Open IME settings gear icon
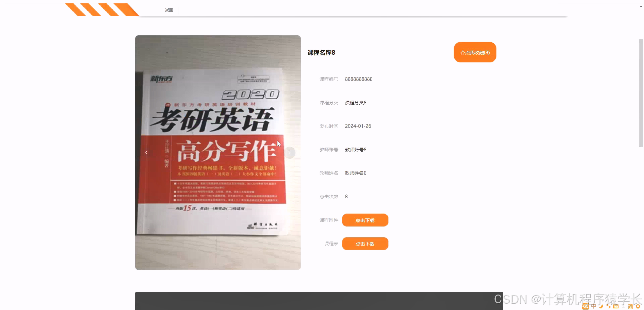This screenshot has width=644, height=310. pos(638,306)
